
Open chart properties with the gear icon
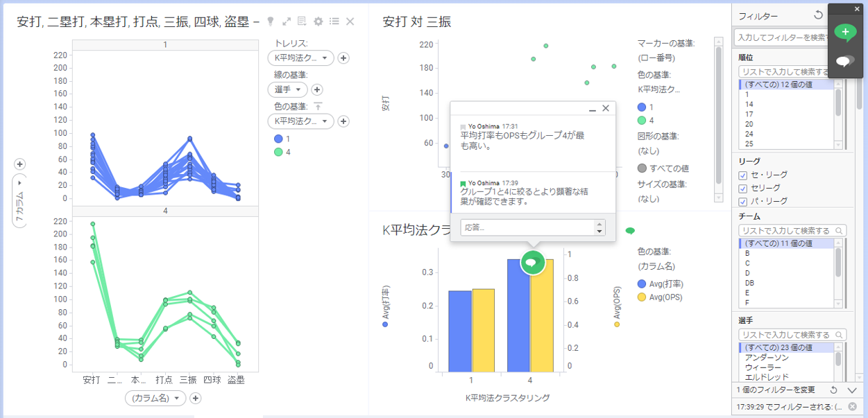[318, 21]
